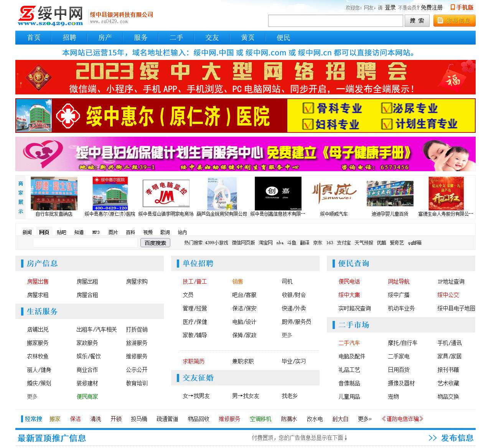Screen dimensions: 491x448
Task: Switch Baidu search to 图片 tab
Action: 114,232
